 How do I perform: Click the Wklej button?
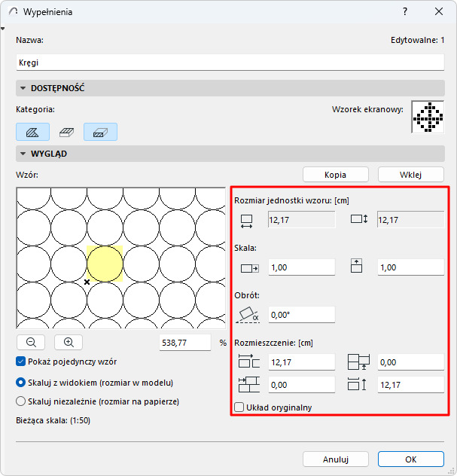(x=411, y=175)
